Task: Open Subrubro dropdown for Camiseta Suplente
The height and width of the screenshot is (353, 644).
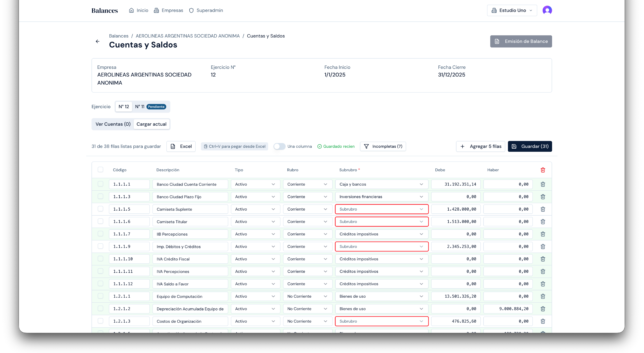Action: point(382,209)
